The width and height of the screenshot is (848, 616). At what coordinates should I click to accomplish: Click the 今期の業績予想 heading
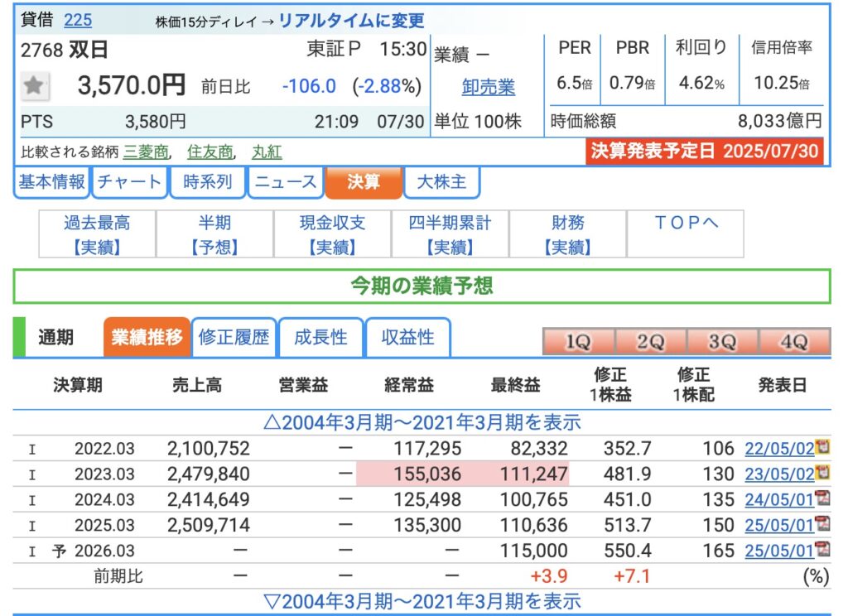coord(422,286)
